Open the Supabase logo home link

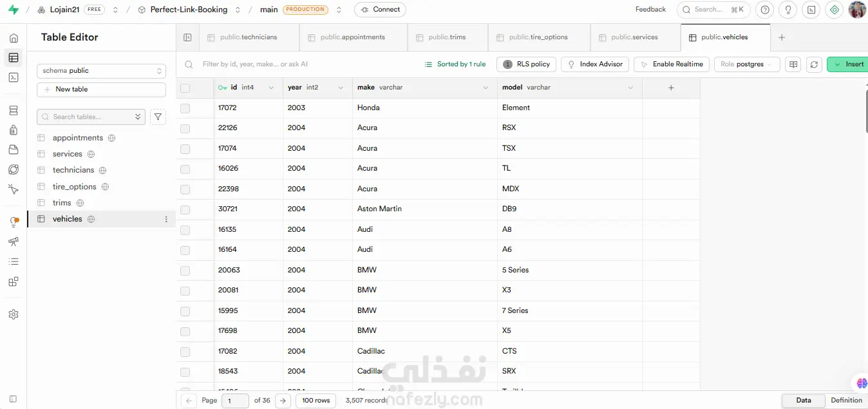13,10
